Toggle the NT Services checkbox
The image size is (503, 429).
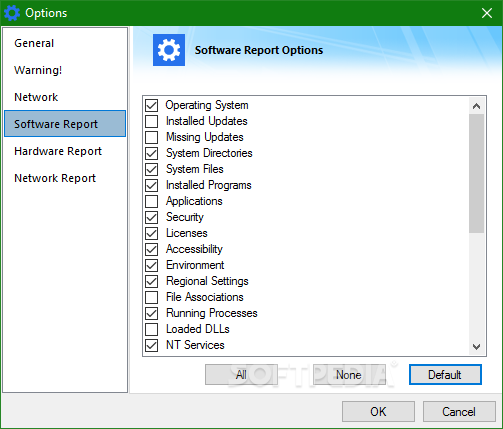point(152,345)
